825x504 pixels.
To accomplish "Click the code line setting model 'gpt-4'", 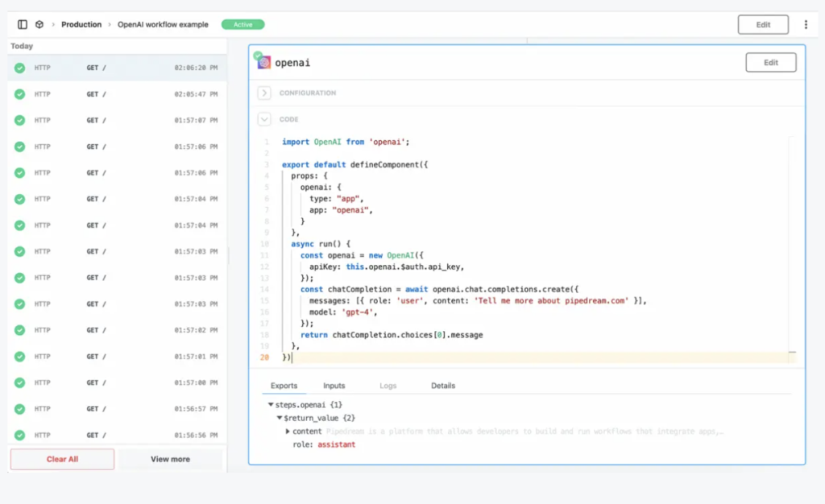I will pos(343,312).
